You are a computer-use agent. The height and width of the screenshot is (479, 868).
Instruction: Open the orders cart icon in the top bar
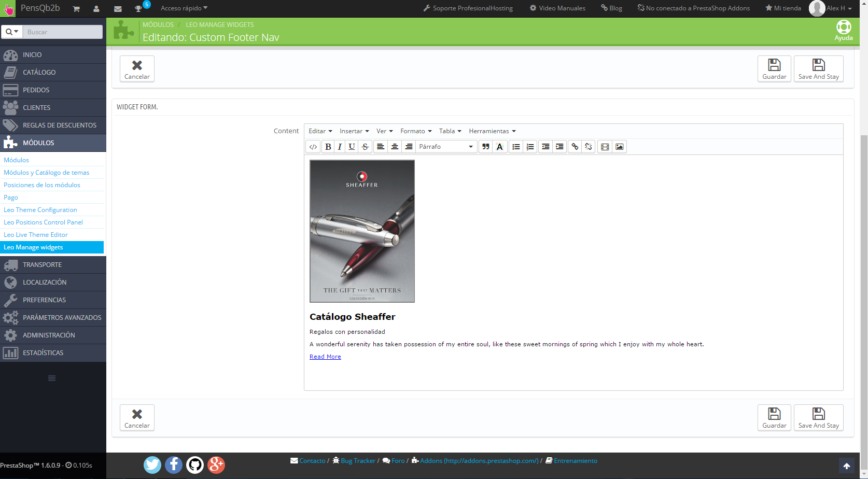[76, 9]
